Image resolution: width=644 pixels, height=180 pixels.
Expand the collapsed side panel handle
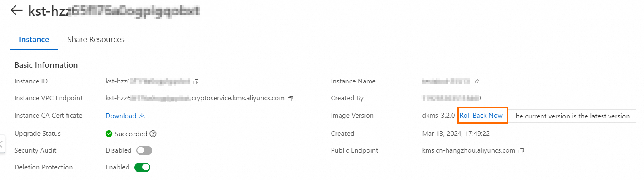[x=2, y=144]
